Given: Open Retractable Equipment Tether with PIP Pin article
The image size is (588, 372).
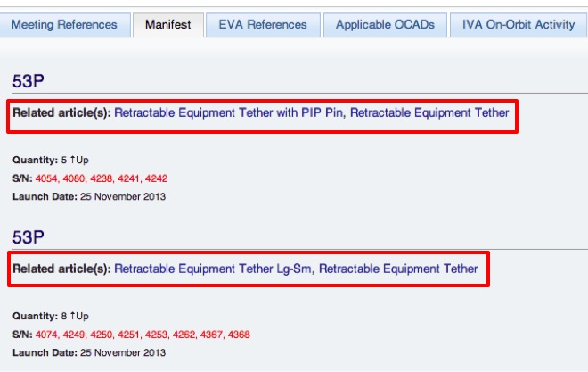Looking at the screenshot, I should pyautogui.click(x=229, y=112).
